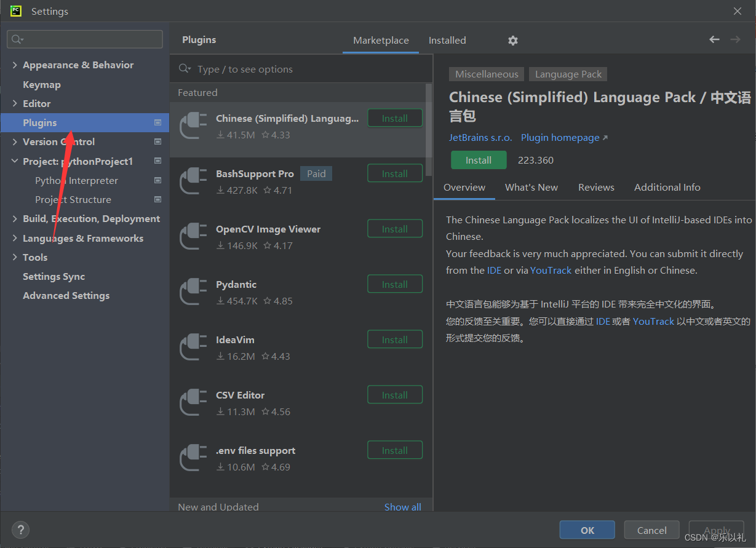Image resolution: width=756 pixels, height=548 pixels.
Task: Expand the Editor settings node
Action: tap(15, 103)
